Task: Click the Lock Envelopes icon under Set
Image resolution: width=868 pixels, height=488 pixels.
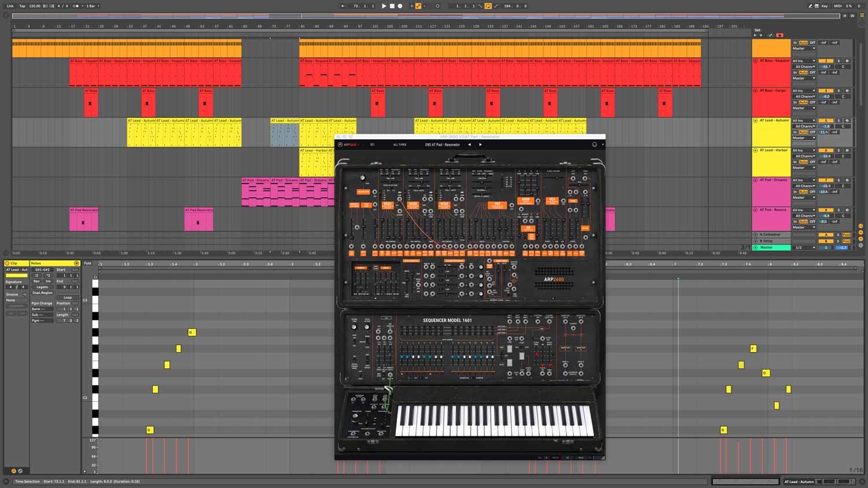Action: [778, 35]
